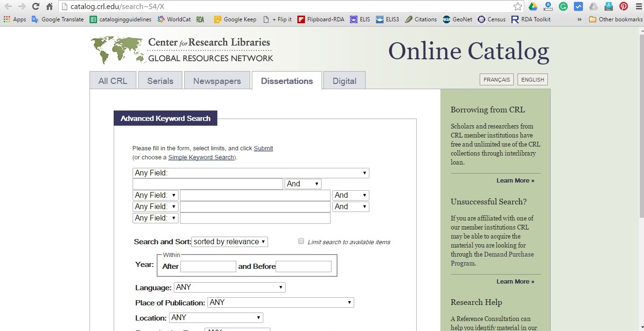Open the gray Drive extension icon

pyautogui.click(x=593, y=7)
